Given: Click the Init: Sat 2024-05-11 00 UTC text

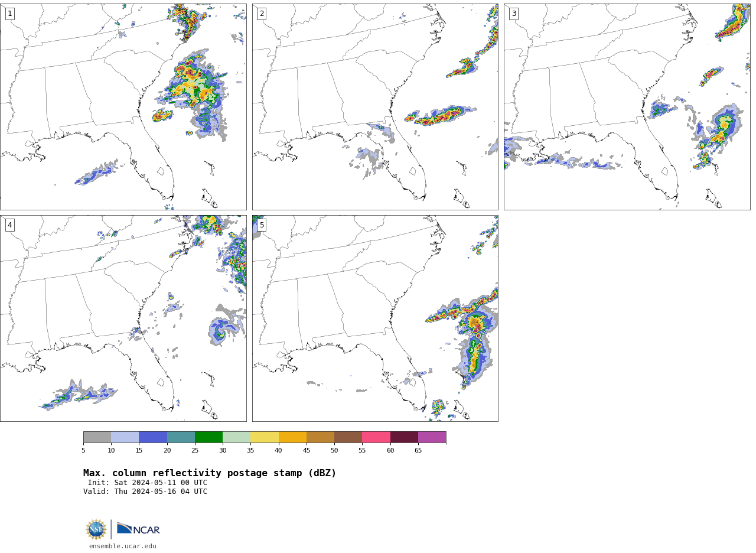Looking at the screenshot, I should tap(148, 483).
